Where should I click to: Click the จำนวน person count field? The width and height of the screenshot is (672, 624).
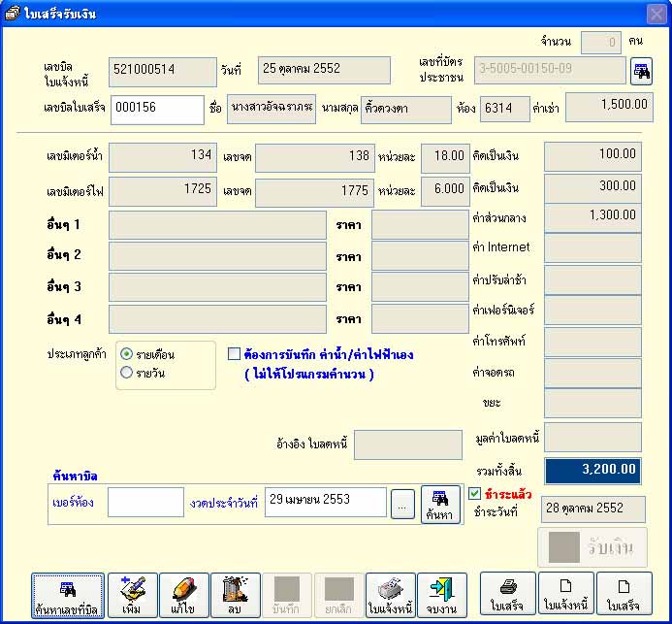601,43
